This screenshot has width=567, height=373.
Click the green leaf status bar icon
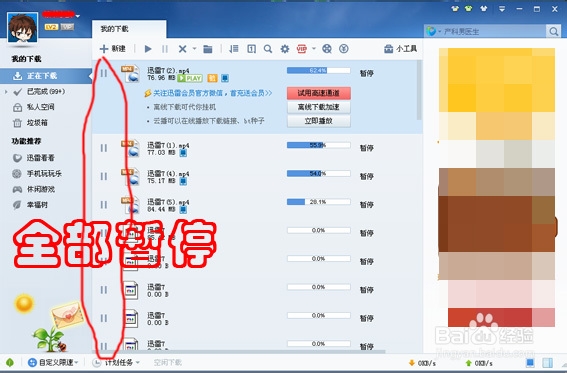[x=10, y=362]
